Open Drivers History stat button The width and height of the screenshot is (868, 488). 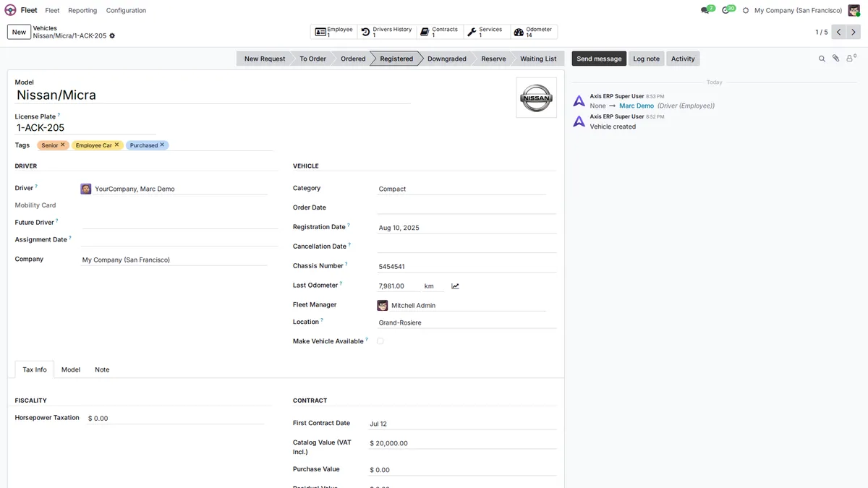[387, 32]
